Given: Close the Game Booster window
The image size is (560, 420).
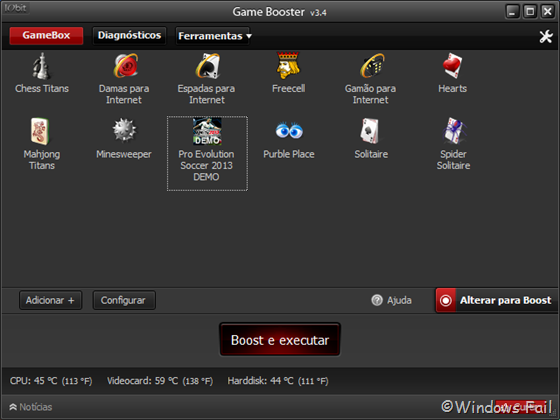Looking at the screenshot, I should [548, 11].
